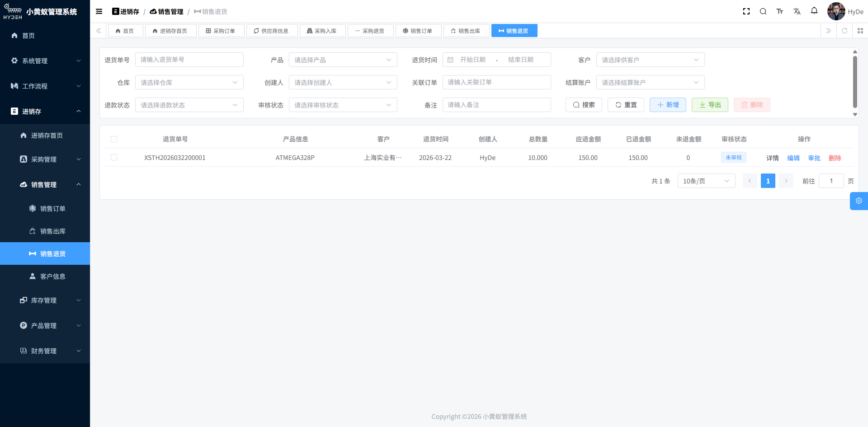Expand the 财务管理 submenu
The image size is (868, 427).
click(x=45, y=351)
